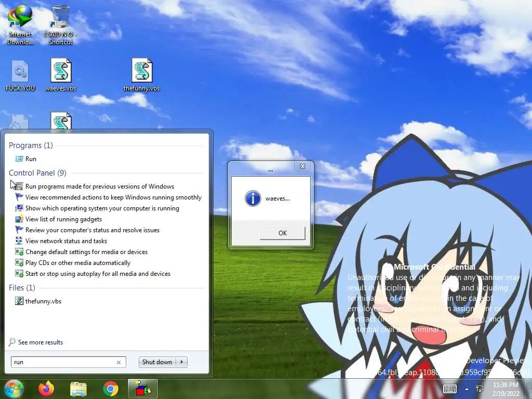Open the on-screen keyboard tray icon

pos(450,389)
